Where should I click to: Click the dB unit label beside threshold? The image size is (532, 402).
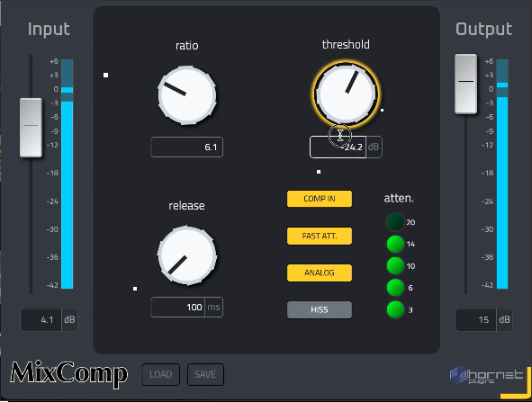pyautogui.click(x=374, y=147)
